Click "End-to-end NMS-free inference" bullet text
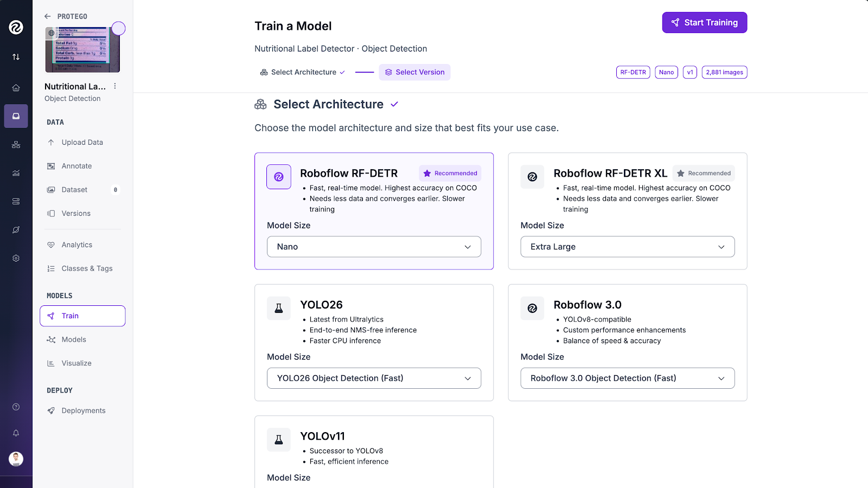Viewport: 868px width, 488px height. pyautogui.click(x=363, y=330)
